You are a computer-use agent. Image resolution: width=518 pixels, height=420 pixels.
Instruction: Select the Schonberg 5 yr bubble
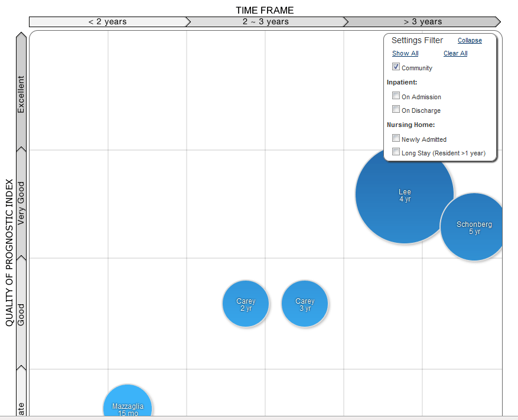coord(473,227)
